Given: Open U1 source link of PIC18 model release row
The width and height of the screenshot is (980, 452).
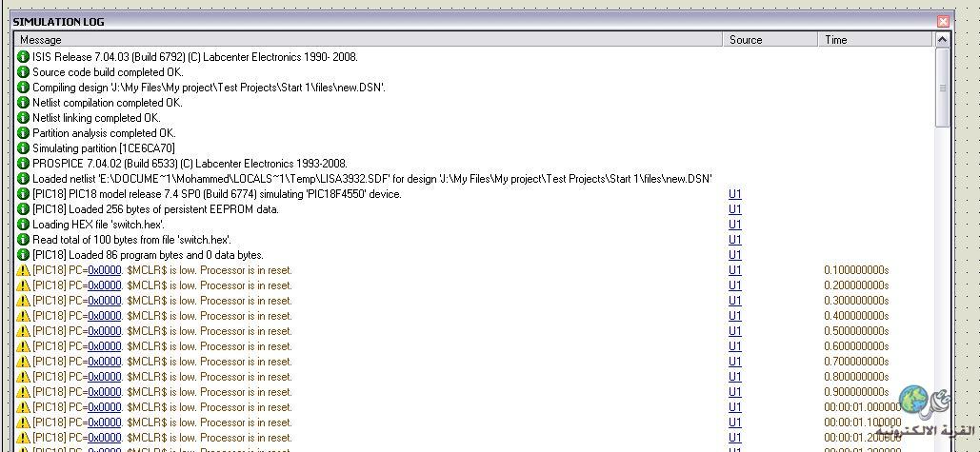Looking at the screenshot, I should pos(735,194).
